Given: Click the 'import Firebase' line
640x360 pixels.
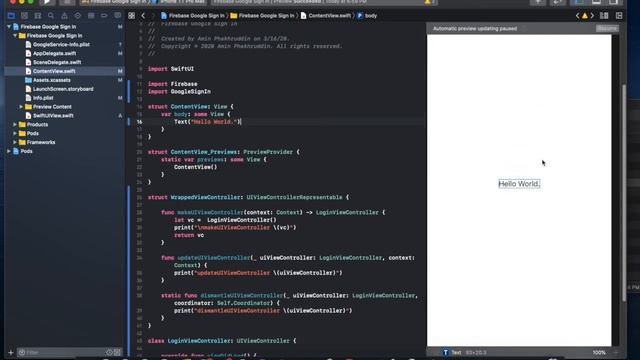Looking at the screenshot, I should (172, 84).
